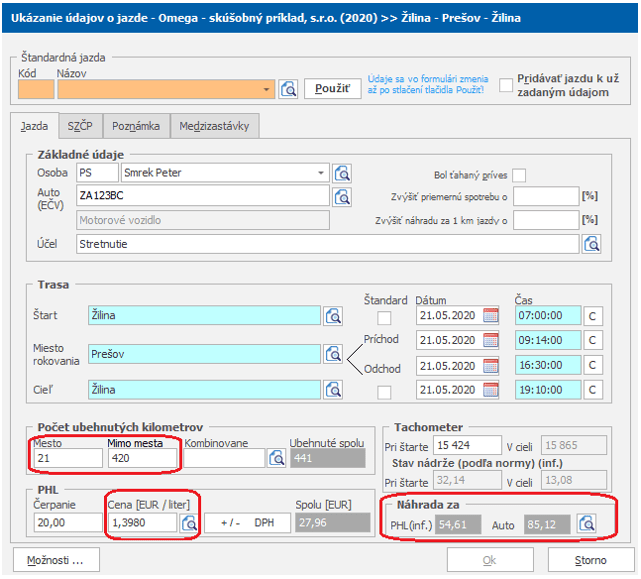Click lookup icon beside Cena EUR/liter
This screenshot has height=579, width=641.
(189, 522)
